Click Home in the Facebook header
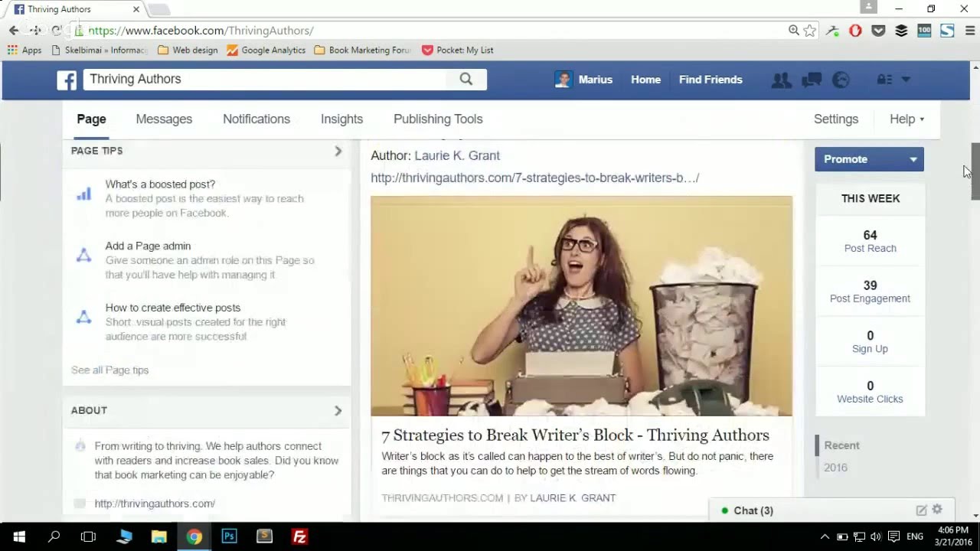Image resolution: width=980 pixels, height=551 pixels. tap(645, 80)
